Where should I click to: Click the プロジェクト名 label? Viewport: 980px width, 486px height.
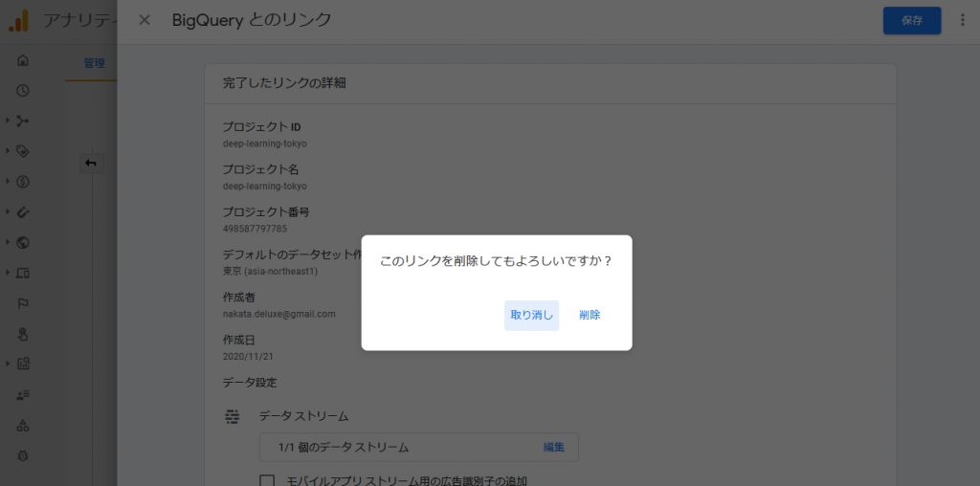[x=261, y=170]
